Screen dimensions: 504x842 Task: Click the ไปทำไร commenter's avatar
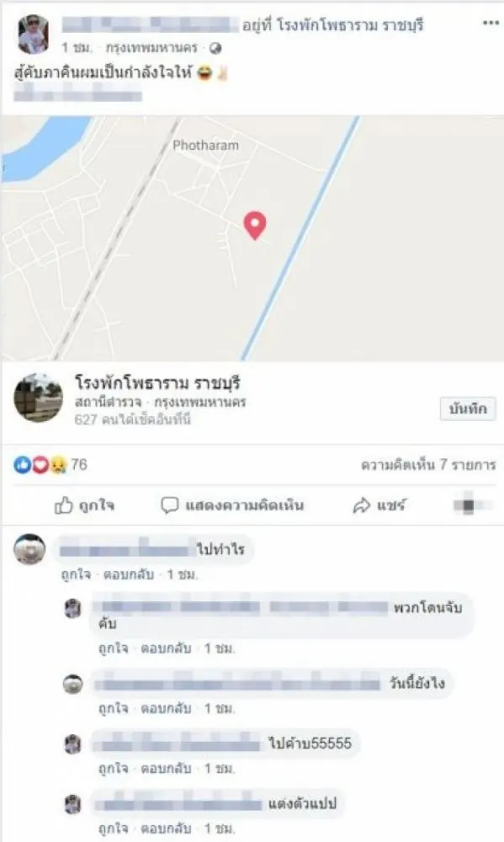[x=29, y=549]
